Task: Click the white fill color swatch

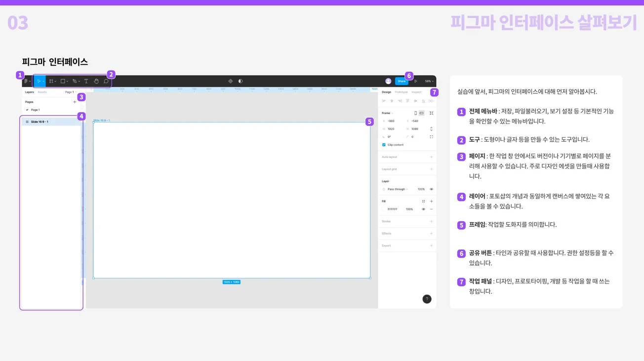Action: 384,209
